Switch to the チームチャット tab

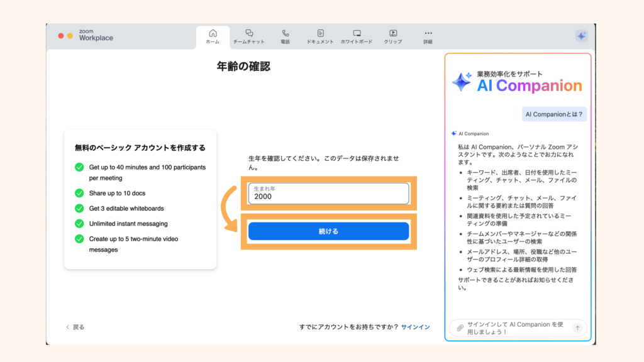(x=249, y=35)
